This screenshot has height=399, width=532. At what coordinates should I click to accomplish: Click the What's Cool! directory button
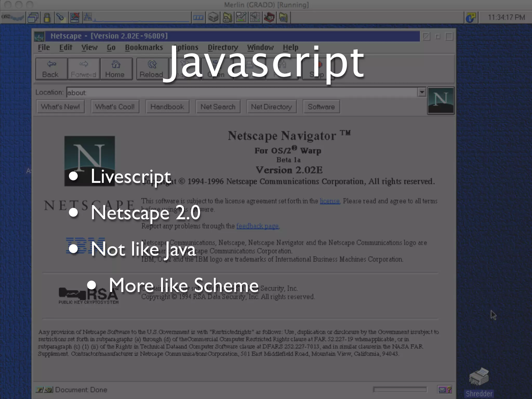pyautogui.click(x=115, y=107)
